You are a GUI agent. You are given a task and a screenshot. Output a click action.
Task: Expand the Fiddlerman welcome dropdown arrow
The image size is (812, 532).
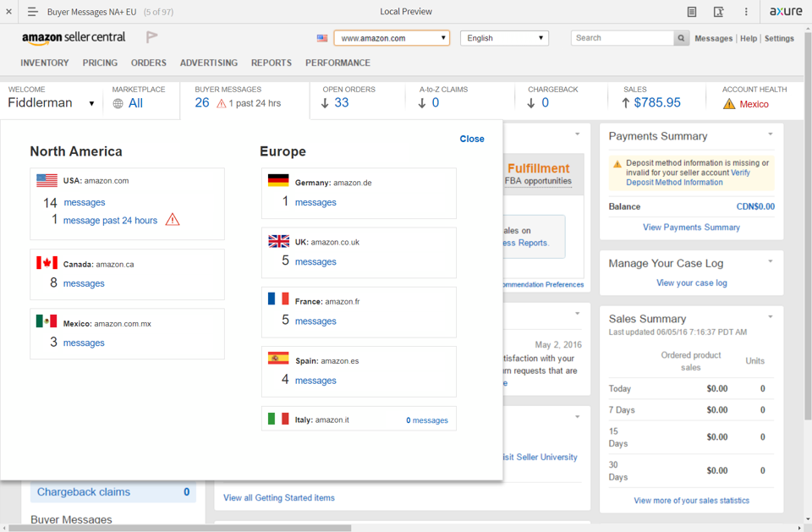(91, 103)
